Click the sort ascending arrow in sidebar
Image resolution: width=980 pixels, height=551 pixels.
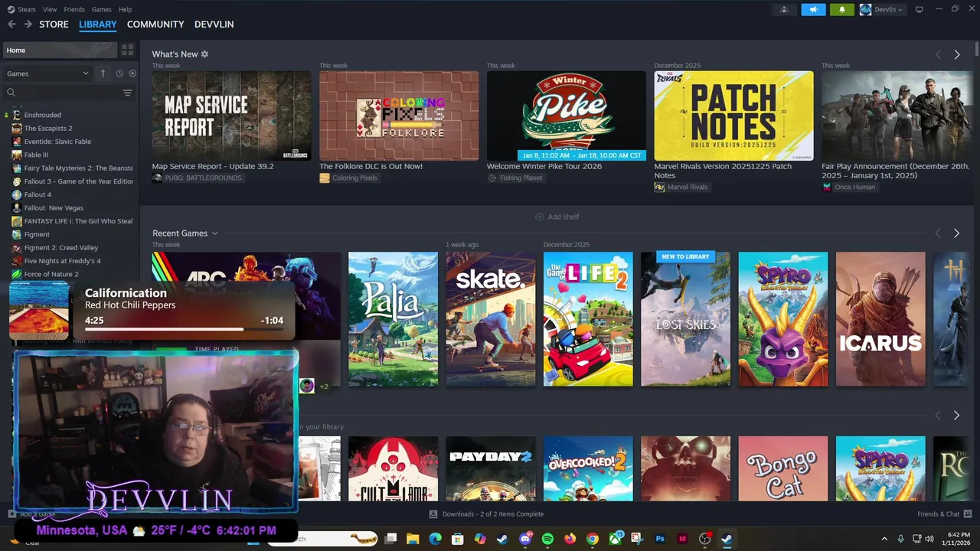(x=103, y=73)
